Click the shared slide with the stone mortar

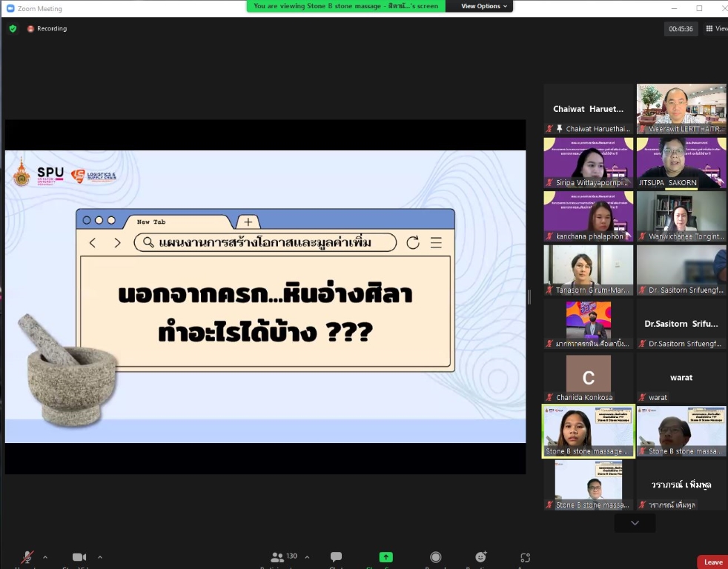(x=265, y=296)
